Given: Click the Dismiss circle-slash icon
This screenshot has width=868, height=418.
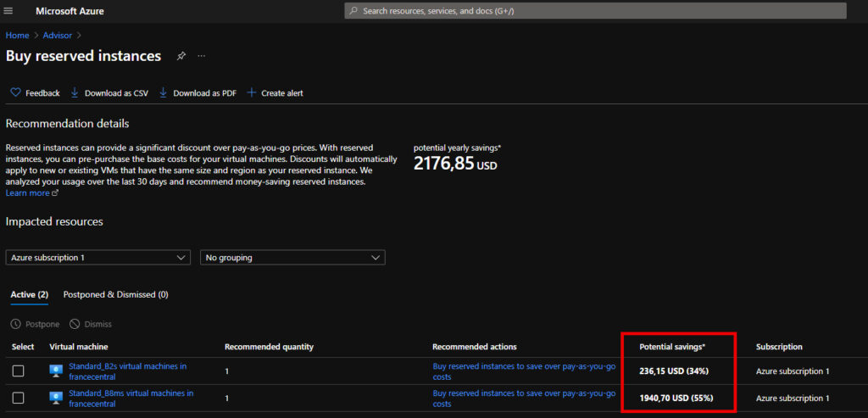Looking at the screenshot, I should [75, 325].
